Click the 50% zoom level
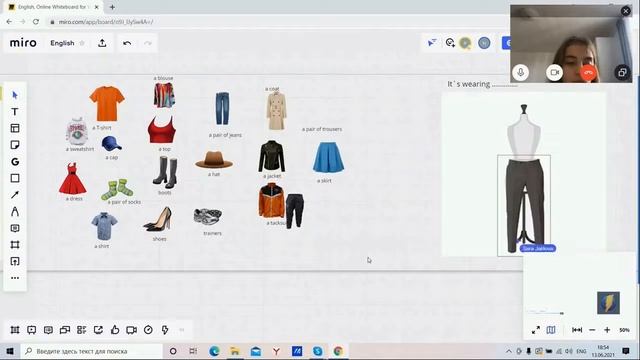 click(x=624, y=330)
